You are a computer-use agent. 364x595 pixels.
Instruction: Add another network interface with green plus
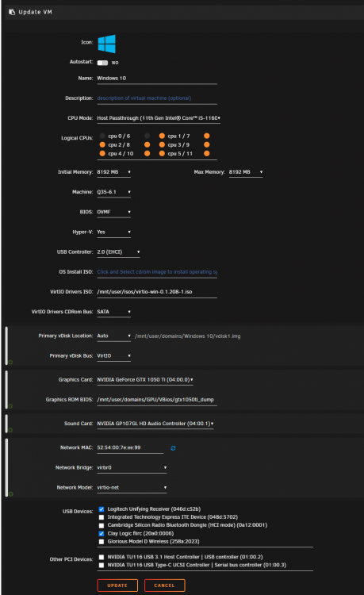pos(10,493)
